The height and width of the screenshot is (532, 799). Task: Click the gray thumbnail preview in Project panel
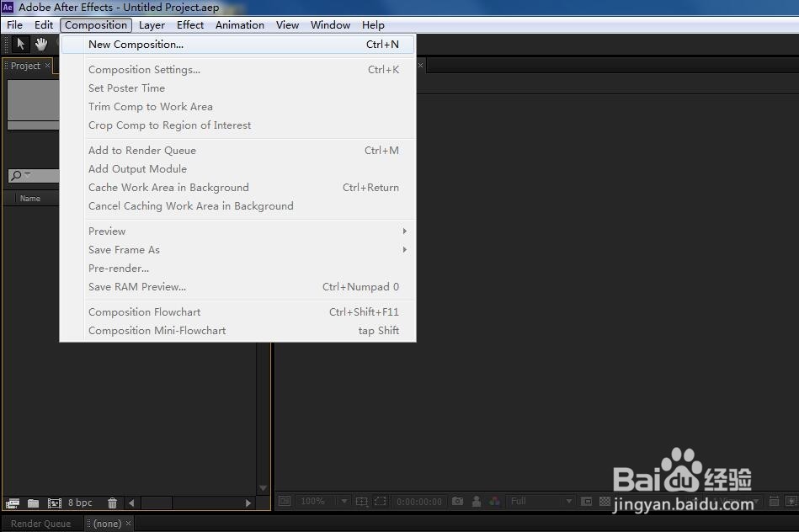click(x=33, y=101)
